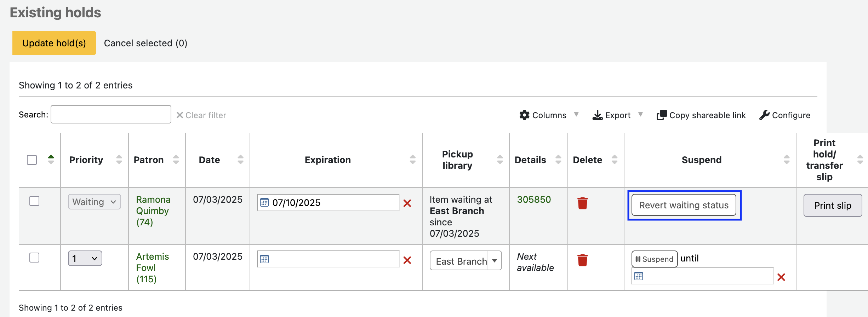Sort table by Patron column header
Screen dimensions: 868x317
149,160
